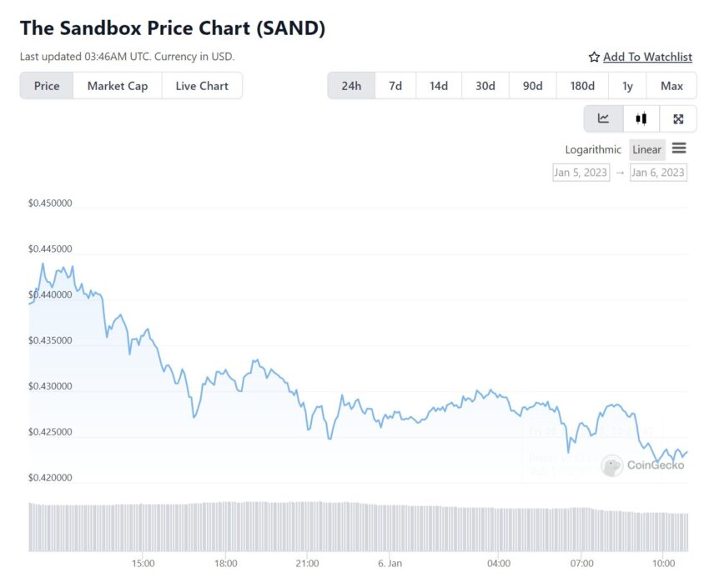
Task: Select the Price tab
Action: pos(47,85)
